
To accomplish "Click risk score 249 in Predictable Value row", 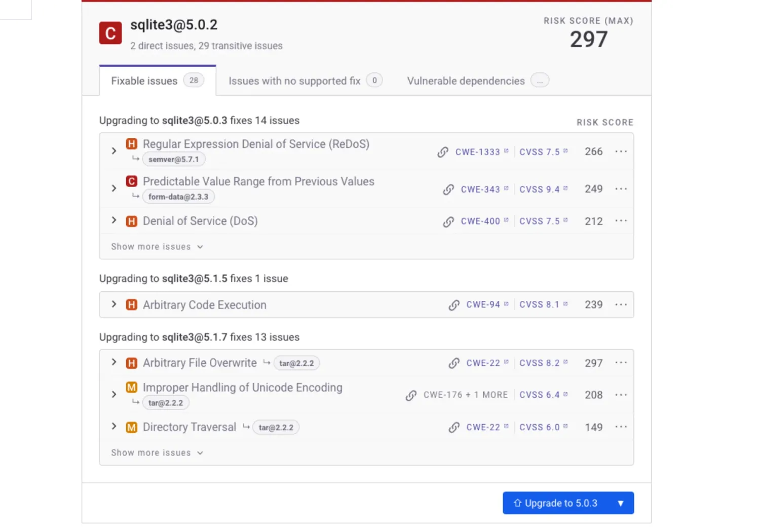I will [594, 189].
